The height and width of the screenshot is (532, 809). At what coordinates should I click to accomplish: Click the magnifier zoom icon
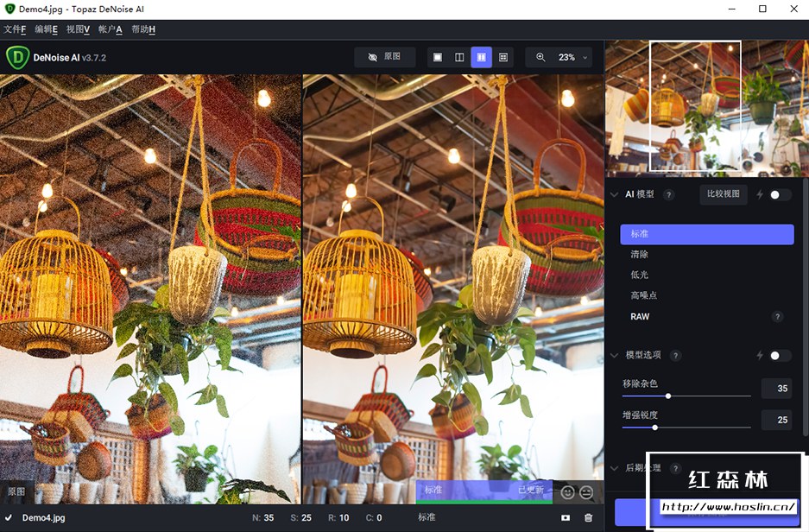pyautogui.click(x=540, y=57)
